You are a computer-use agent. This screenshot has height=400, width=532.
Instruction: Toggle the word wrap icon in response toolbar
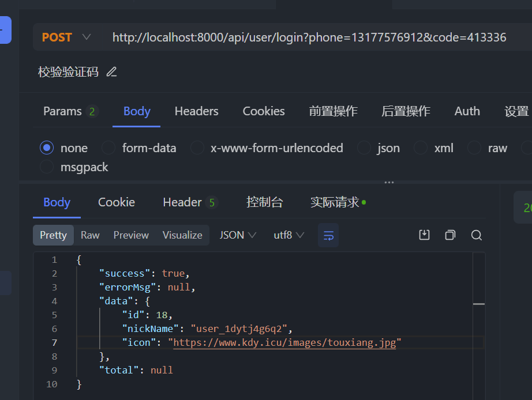click(328, 235)
